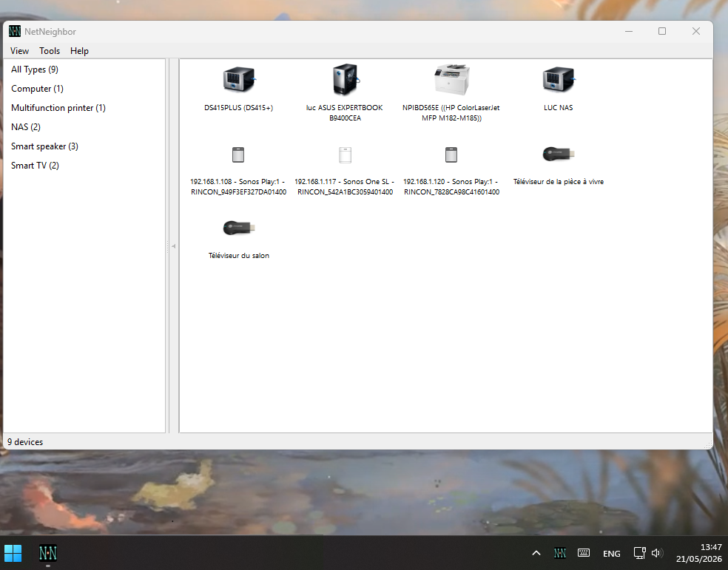Click the RINCON_542A1BC3059401400 label
The image size is (728, 570).
point(345,192)
